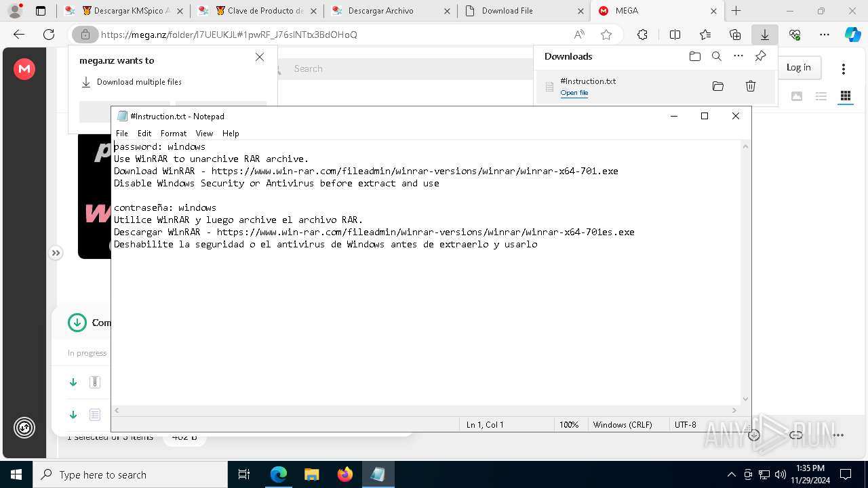
Task: Open the Extensions puzzle icon
Action: tap(642, 35)
